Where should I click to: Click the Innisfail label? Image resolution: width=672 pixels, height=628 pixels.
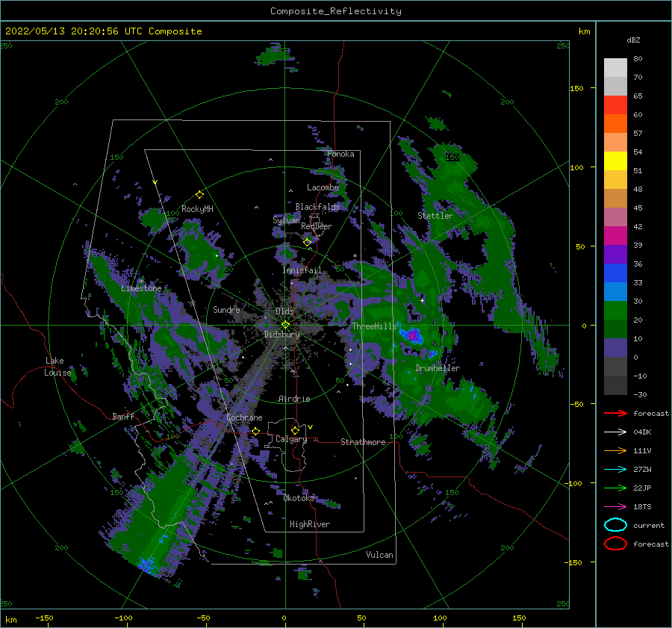coord(302,270)
